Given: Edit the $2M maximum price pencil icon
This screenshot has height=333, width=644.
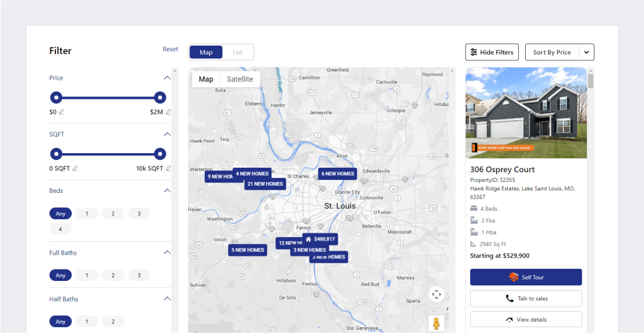Looking at the screenshot, I should click(168, 112).
